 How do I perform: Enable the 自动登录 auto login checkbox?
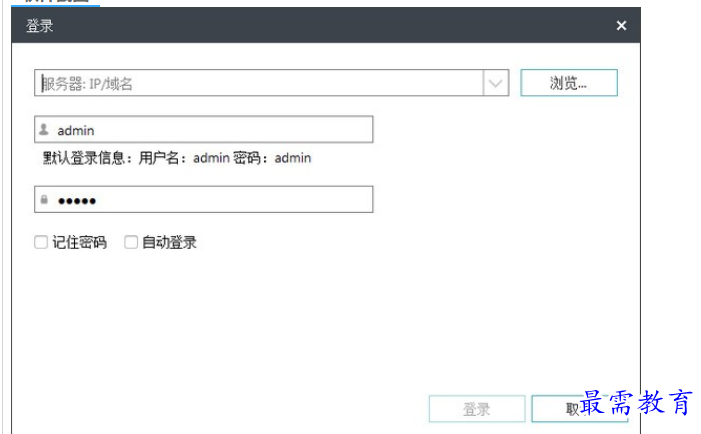click(x=131, y=242)
